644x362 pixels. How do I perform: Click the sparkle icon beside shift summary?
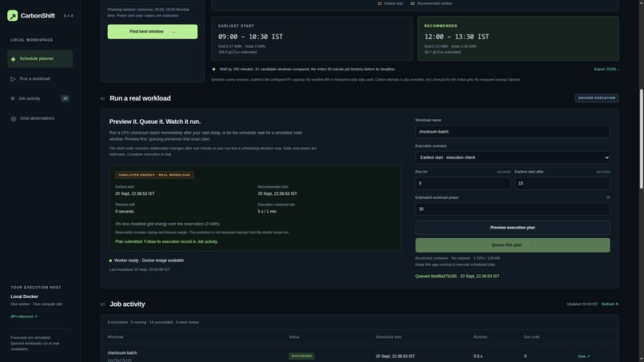click(x=213, y=69)
